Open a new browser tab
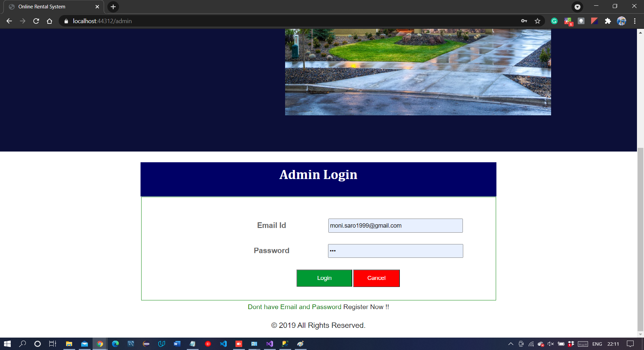 tap(113, 7)
